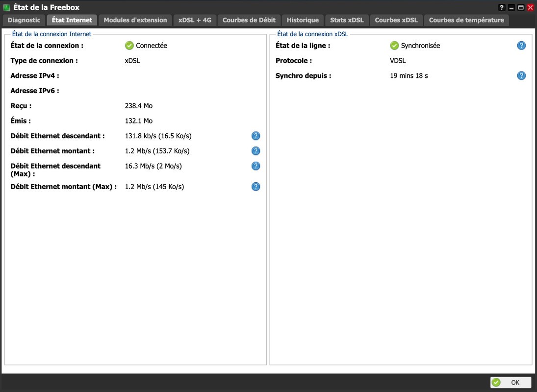Open help for Débit Ethernet descendant

click(x=256, y=136)
